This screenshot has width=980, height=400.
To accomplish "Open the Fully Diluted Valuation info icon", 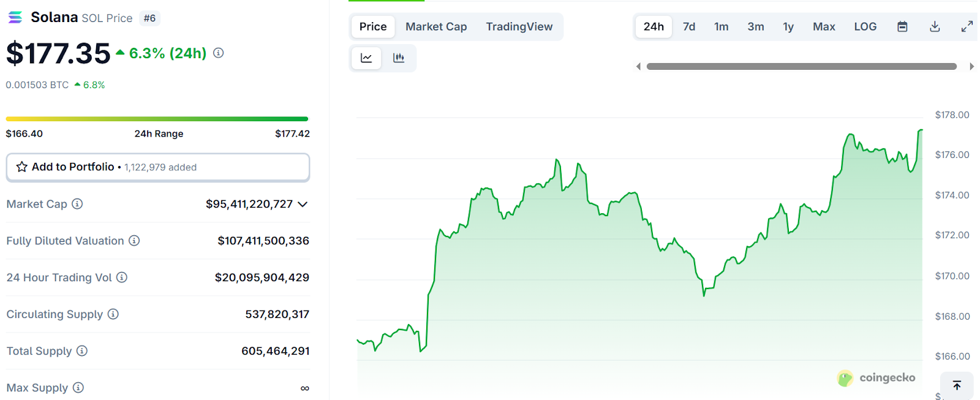I will (x=134, y=241).
